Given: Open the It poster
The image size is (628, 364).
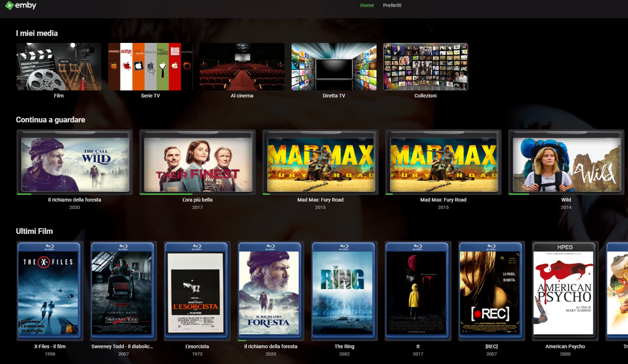Looking at the screenshot, I should (418, 291).
